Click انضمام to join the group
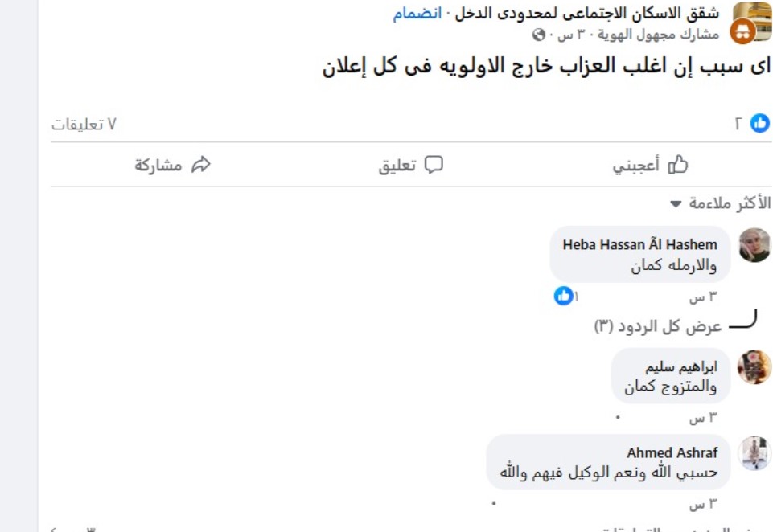This screenshot has height=532, width=773. tap(417, 14)
